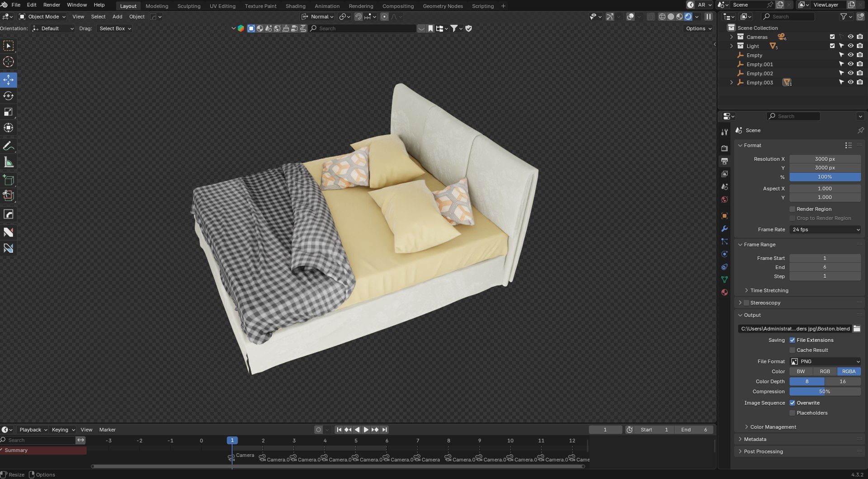Toggle the Stereoscopy checkbox
Screen dimensions: 868x479
point(746,303)
